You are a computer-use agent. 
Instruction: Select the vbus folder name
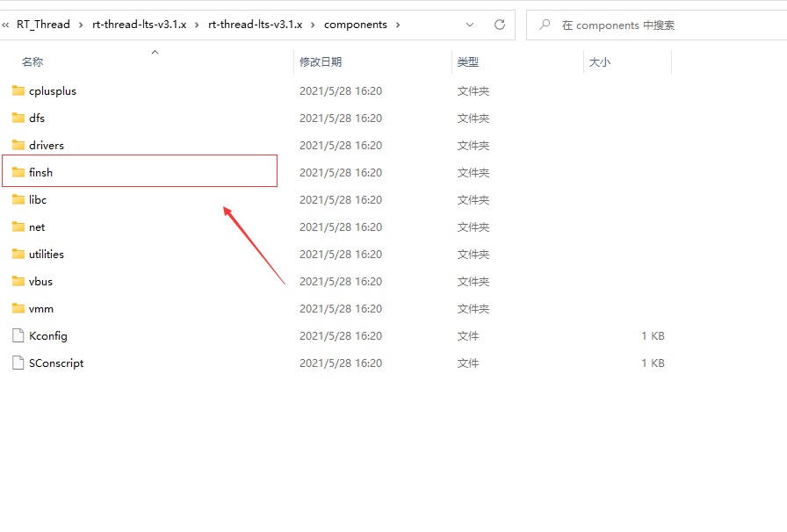(40, 281)
